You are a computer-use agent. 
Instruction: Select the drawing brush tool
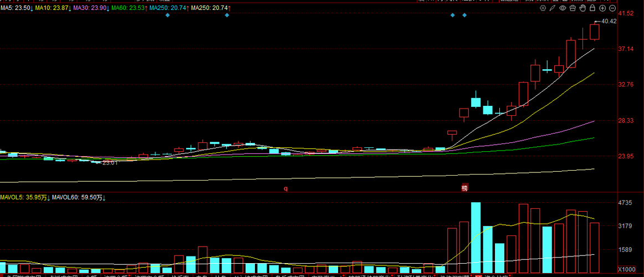pyautogui.click(x=553, y=8)
